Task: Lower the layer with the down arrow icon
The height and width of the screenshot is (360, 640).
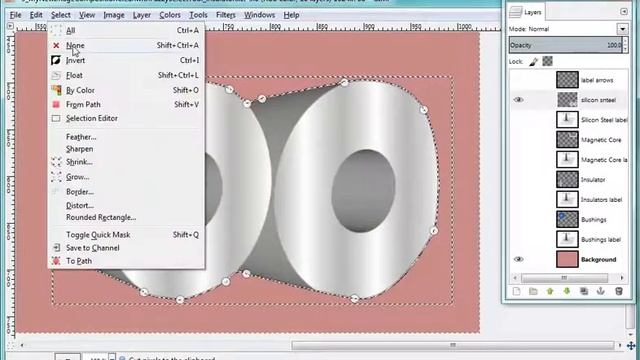Action: 567,291
